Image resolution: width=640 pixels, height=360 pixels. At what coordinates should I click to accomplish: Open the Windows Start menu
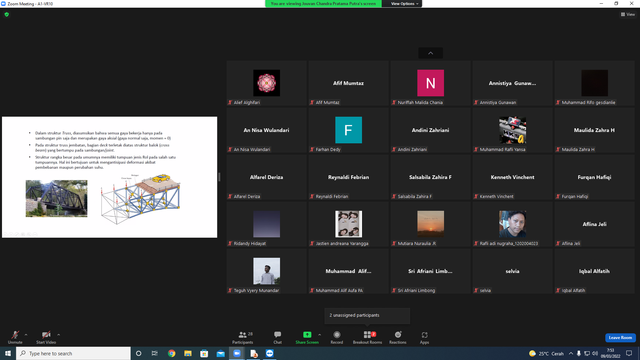[x=8, y=353]
